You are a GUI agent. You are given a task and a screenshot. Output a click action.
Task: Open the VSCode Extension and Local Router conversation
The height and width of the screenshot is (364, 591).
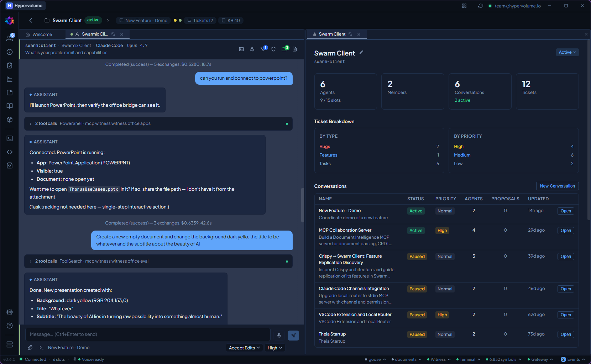[x=566, y=315]
